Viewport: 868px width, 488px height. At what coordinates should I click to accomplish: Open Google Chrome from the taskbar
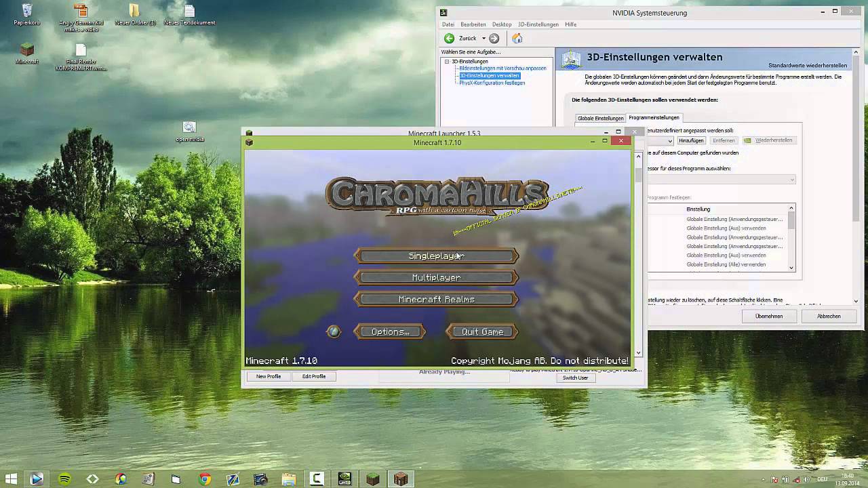pos(205,479)
